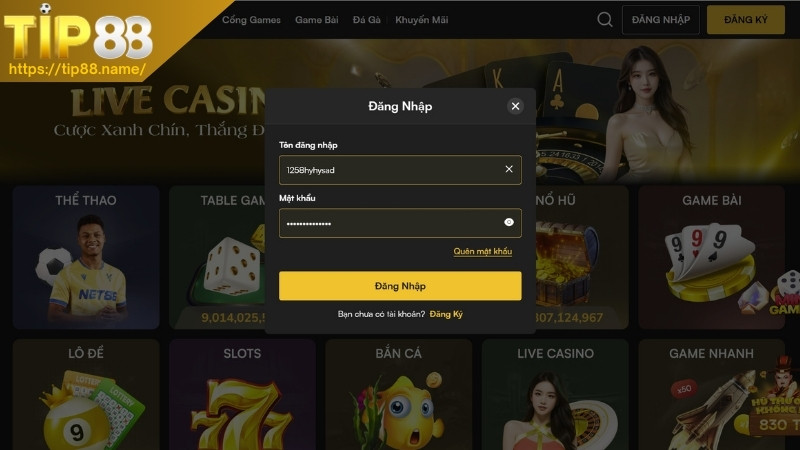Submit with yellow Đăng Nhập button

point(400,286)
